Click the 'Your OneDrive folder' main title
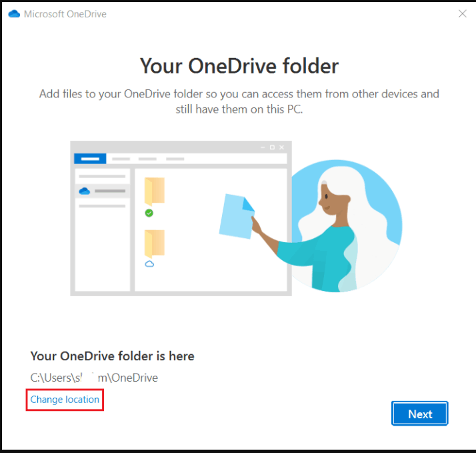The image size is (476, 453). pyautogui.click(x=239, y=66)
